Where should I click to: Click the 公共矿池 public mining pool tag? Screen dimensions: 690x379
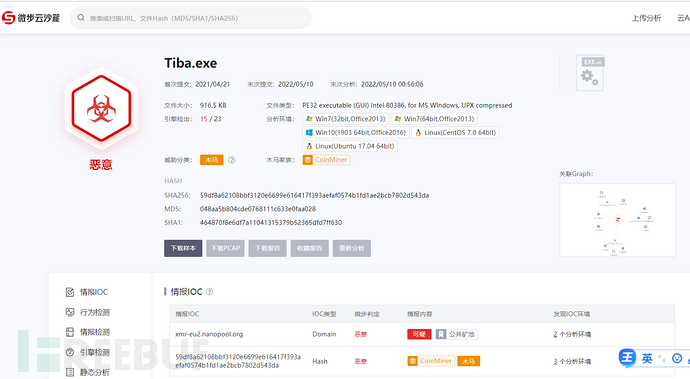(456, 334)
